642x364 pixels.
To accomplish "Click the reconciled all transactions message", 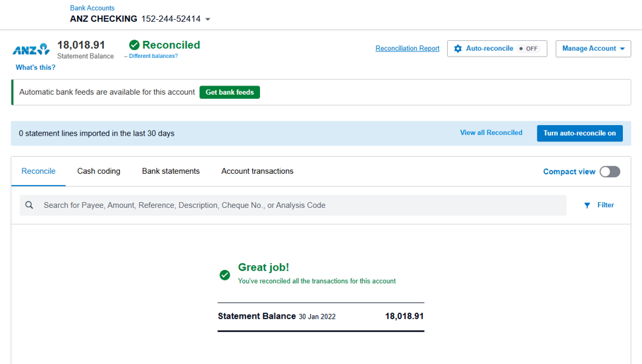I will 317,281.
